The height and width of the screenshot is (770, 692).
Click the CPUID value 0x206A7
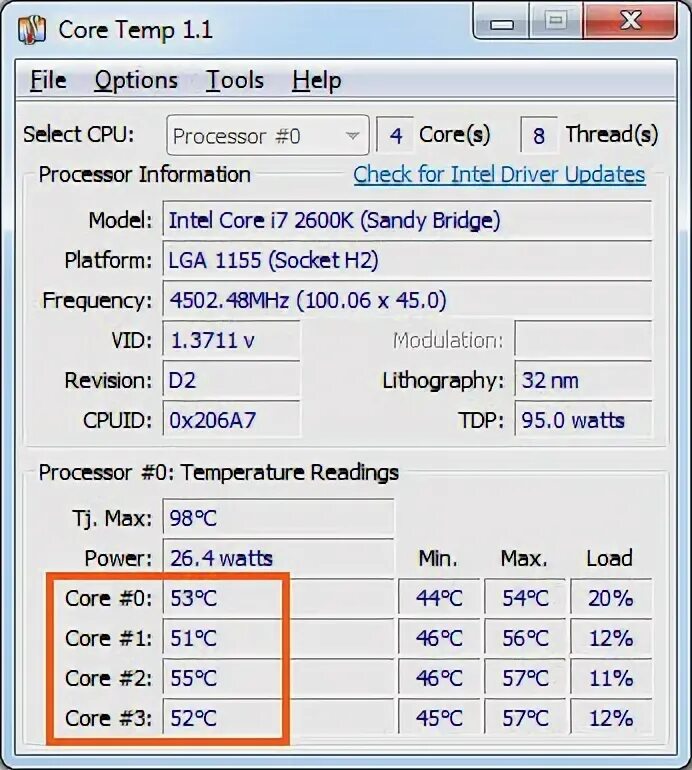tap(231, 420)
